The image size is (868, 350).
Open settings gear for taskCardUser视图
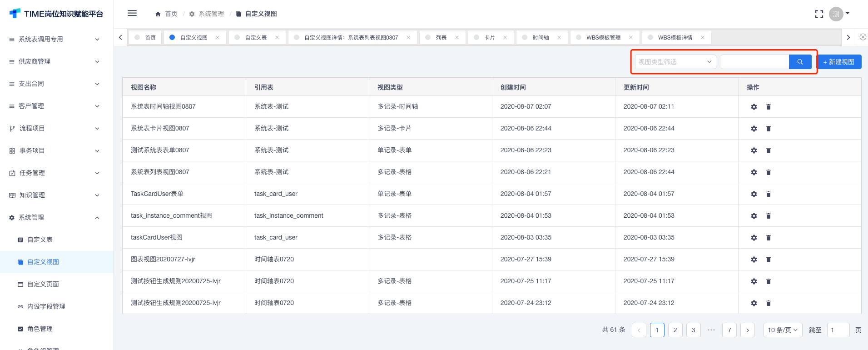tap(754, 238)
